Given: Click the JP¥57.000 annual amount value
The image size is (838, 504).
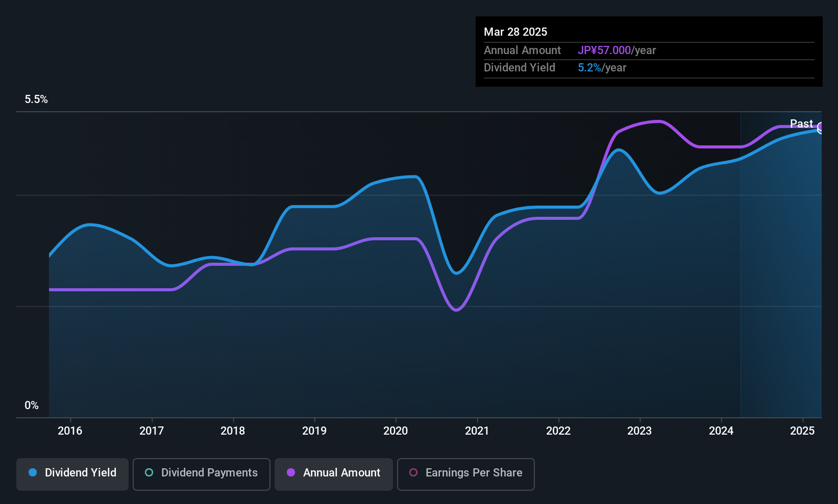Looking at the screenshot, I should (x=604, y=51).
